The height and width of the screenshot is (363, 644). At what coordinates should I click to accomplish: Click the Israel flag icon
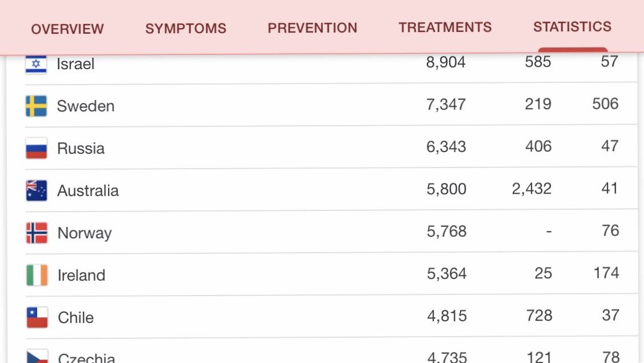36,64
